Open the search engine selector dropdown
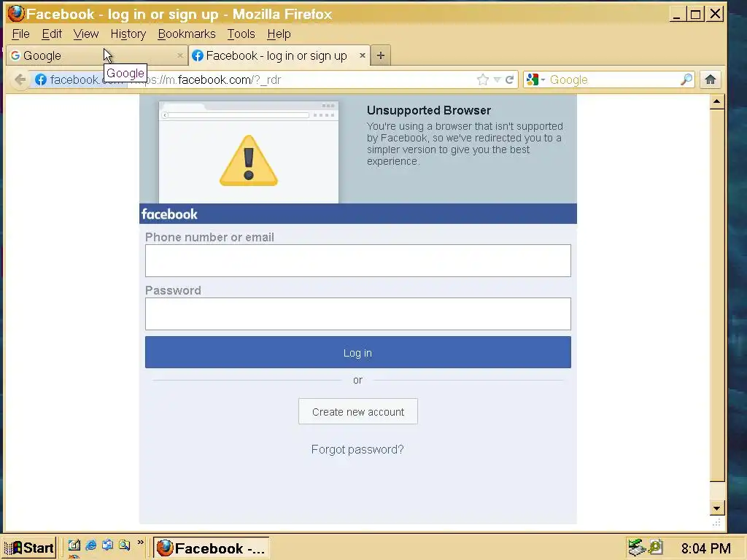 point(536,79)
